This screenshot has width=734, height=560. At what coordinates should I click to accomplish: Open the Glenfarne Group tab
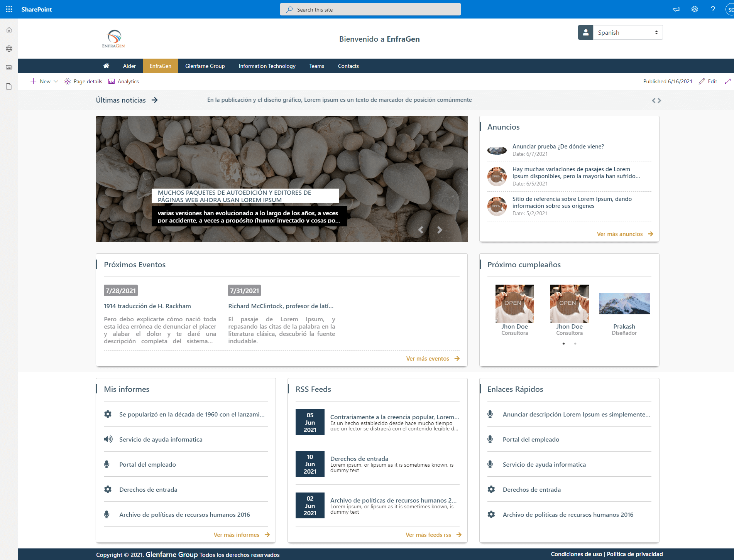pos(205,66)
